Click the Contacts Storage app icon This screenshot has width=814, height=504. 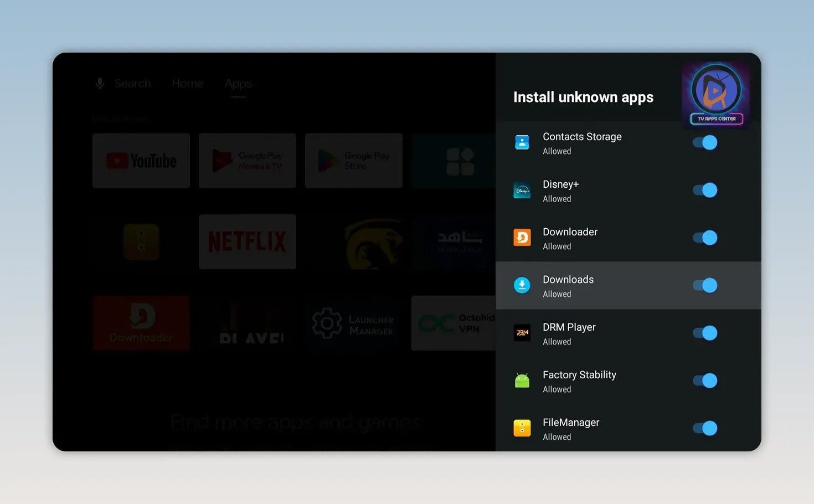pyautogui.click(x=522, y=142)
